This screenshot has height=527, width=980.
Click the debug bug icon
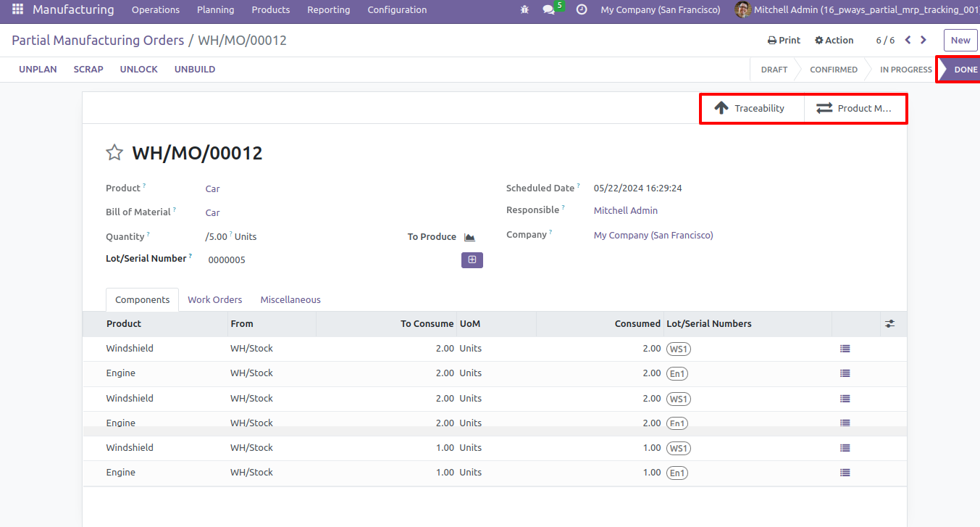[x=524, y=10]
